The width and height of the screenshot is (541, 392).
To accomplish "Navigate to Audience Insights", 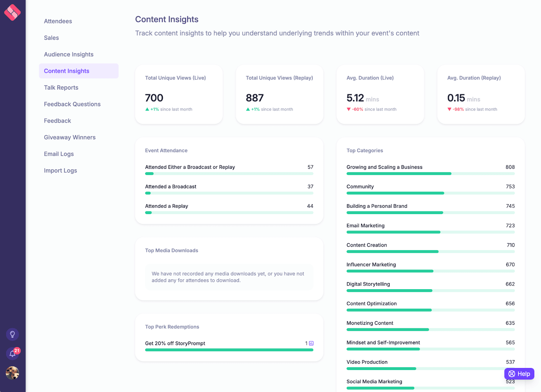I will tap(69, 54).
